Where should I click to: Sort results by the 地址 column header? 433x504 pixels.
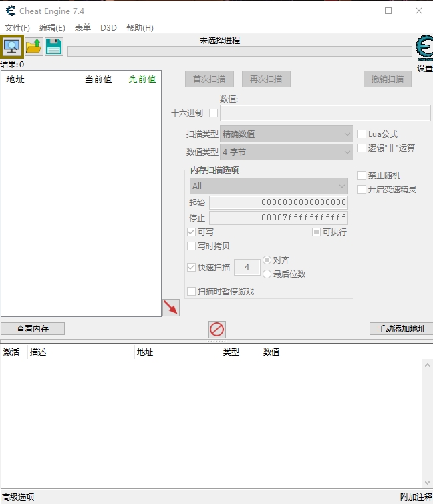coord(41,79)
